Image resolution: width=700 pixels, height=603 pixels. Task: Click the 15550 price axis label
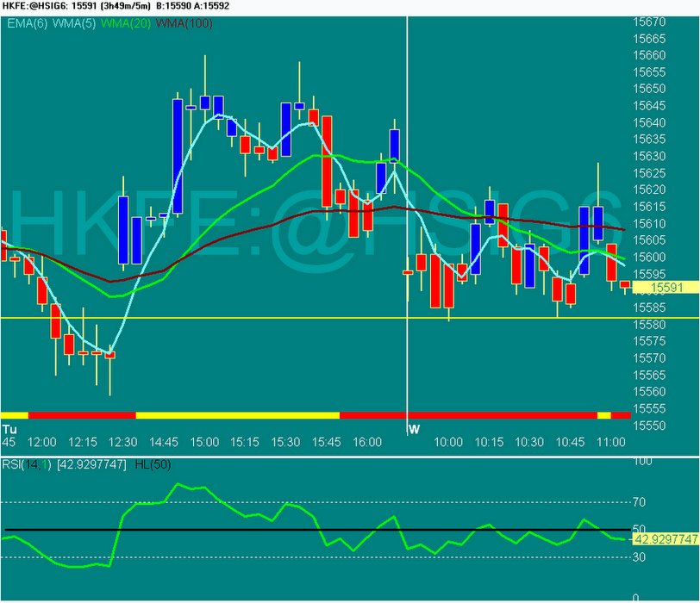coord(649,426)
